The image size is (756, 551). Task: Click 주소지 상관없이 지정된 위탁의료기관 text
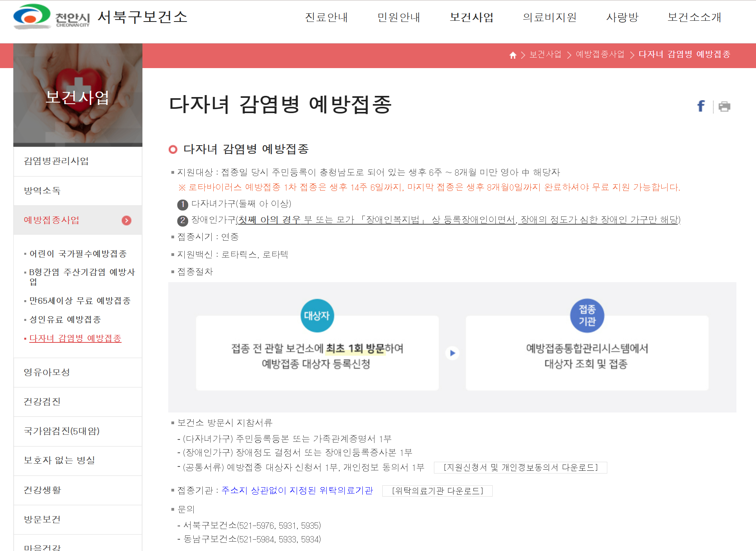297,491
